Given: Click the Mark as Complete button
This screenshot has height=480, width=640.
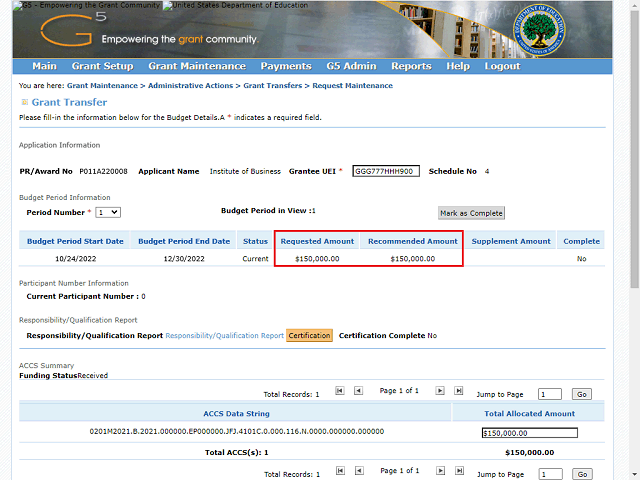Looking at the screenshot, I should tap(471, 213).
